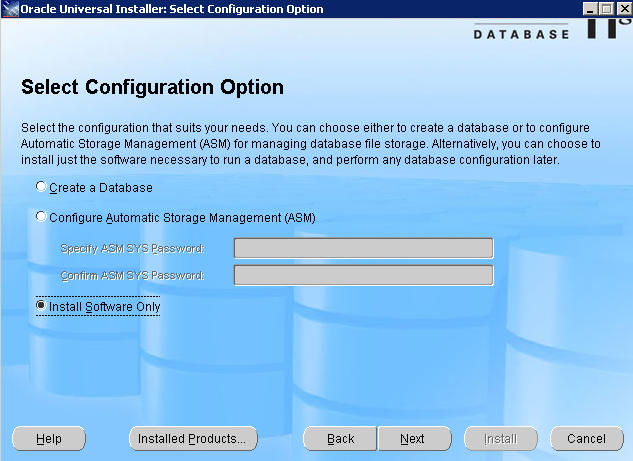633x461 pixels.
Task: Click the Select Configuration Option heading
Action: coord(152,87)
